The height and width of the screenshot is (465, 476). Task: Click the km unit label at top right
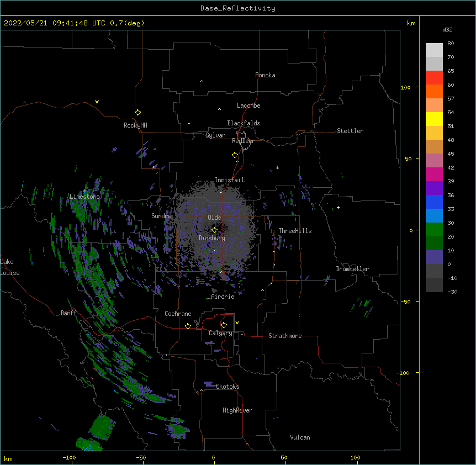point(411,23)
